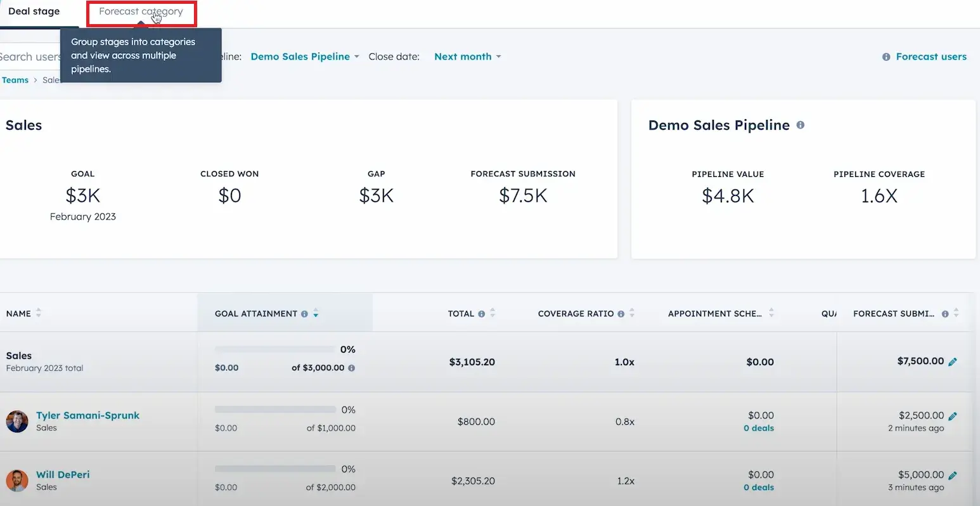This screenshot has width=980, height=506.
Task: Switch to the Forecast category tab
Action: pyautogui.click(x=141, y=11)
